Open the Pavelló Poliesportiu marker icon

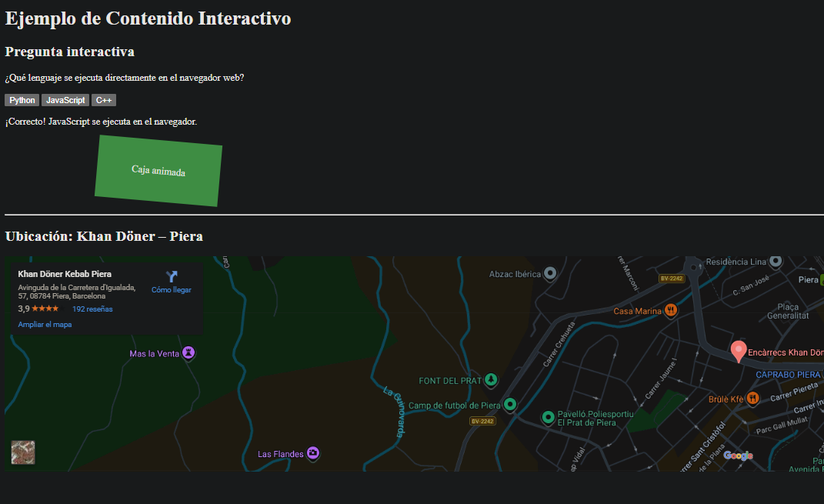[548, 418]
